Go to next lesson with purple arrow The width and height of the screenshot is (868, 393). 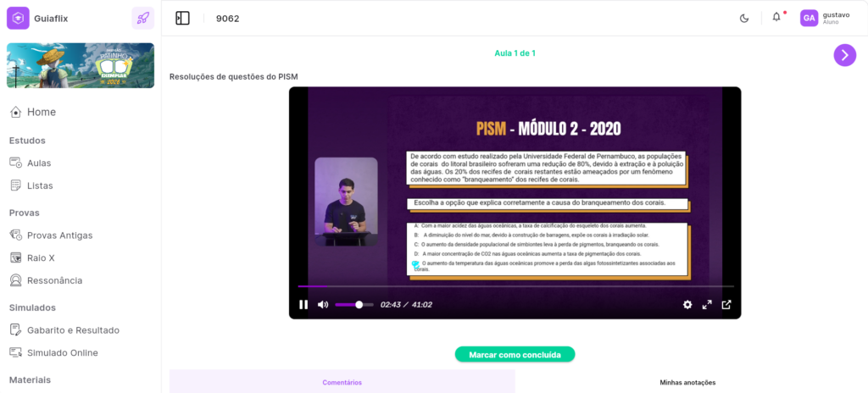(844, 55)
